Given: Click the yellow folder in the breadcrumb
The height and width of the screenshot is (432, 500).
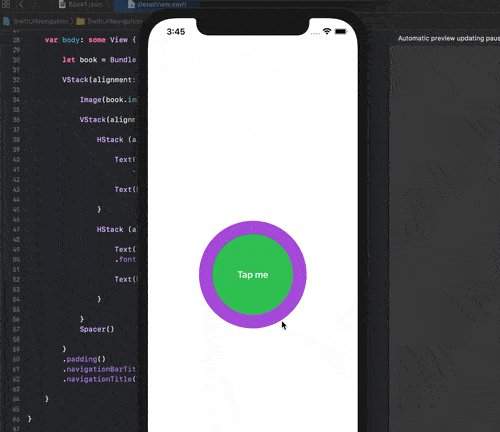Looking at the screenshot, I should 80,22.
